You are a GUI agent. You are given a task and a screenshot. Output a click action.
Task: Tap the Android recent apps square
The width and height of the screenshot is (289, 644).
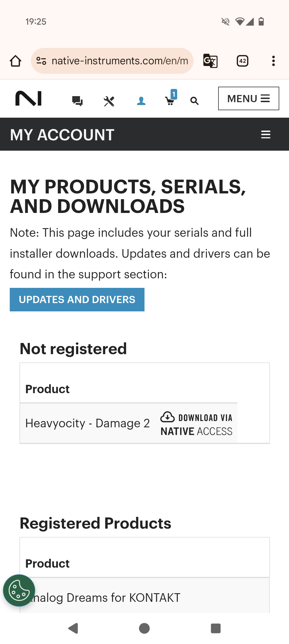click(x=216, y=628)
